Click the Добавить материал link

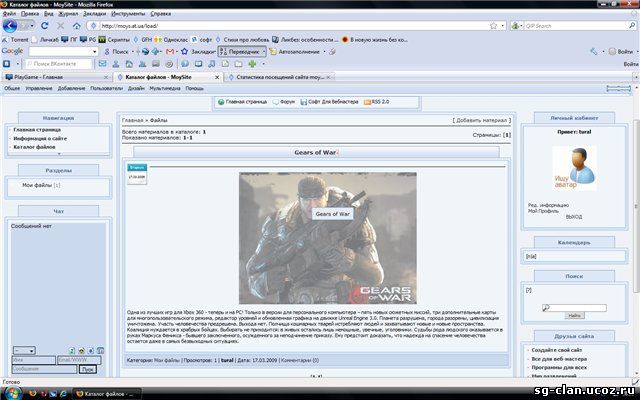pos(482,120)
